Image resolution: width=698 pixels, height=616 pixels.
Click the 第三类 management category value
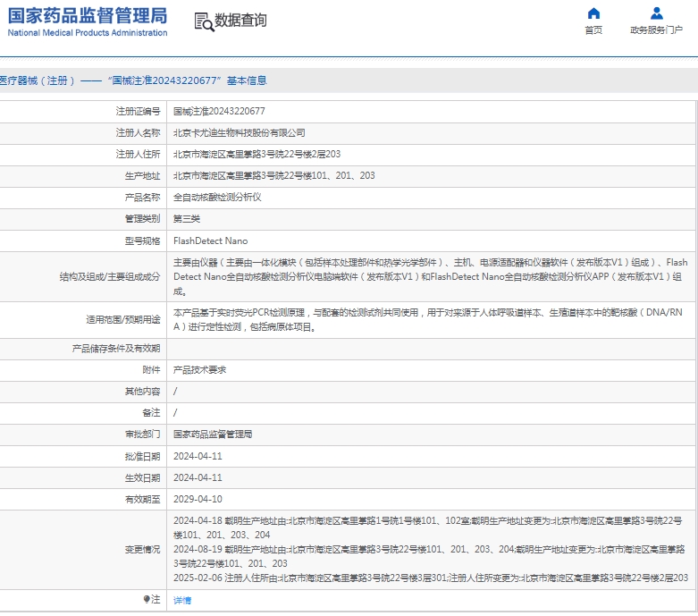tap(186, 219)
